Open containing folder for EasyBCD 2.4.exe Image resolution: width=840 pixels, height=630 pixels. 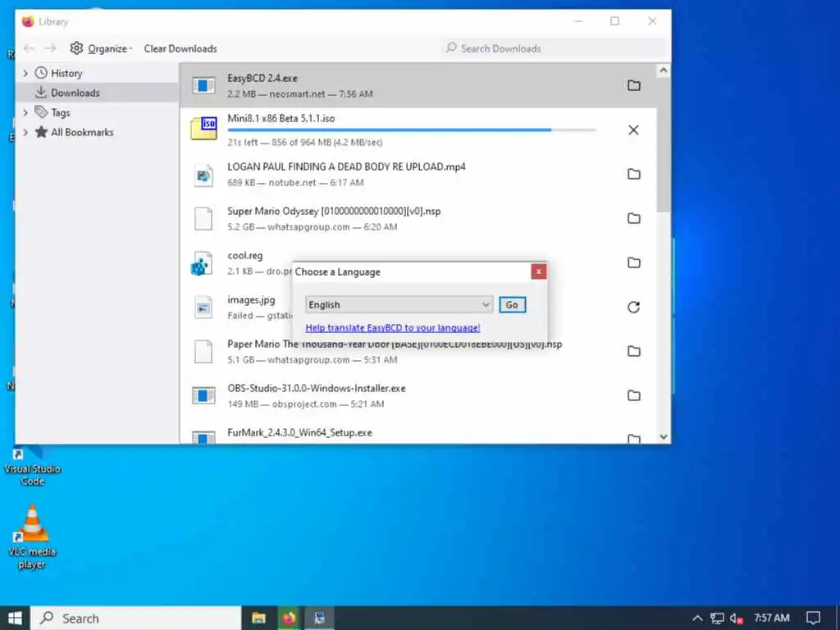(x=634, y=85)
